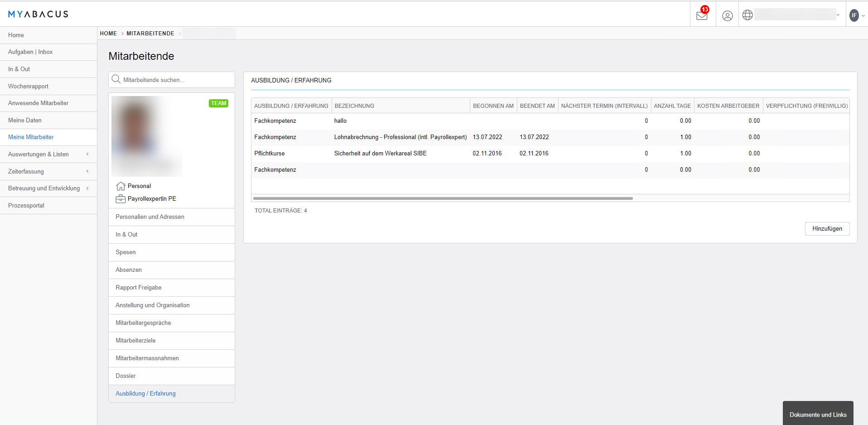This screenshot has height=425, width=868.
Task: Click the horizontal table scrollbar
Action: pyautogui.click(x=443, y=198)
